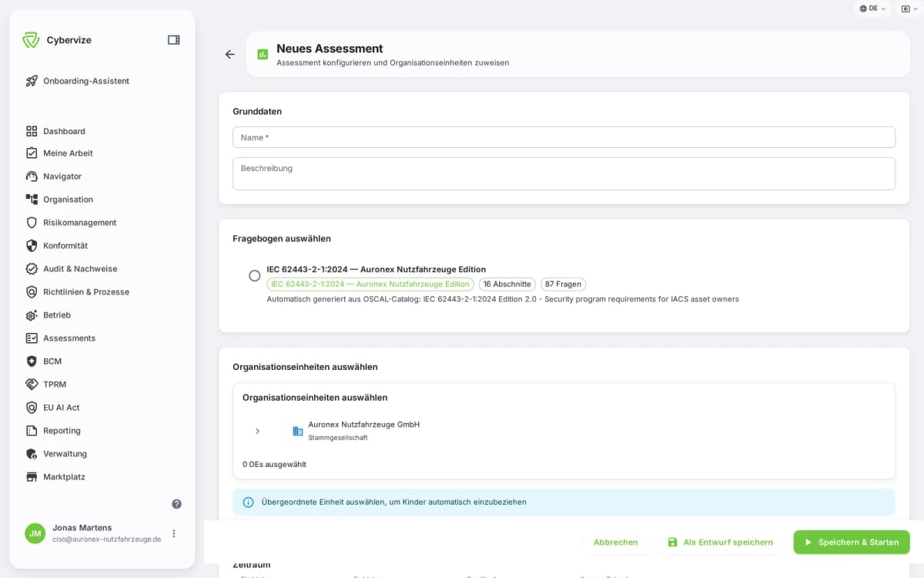The height and width of the screenshot is (578, 924).
Task: Focus the Beschreibung text area
Action: click(x=564, y=173)
